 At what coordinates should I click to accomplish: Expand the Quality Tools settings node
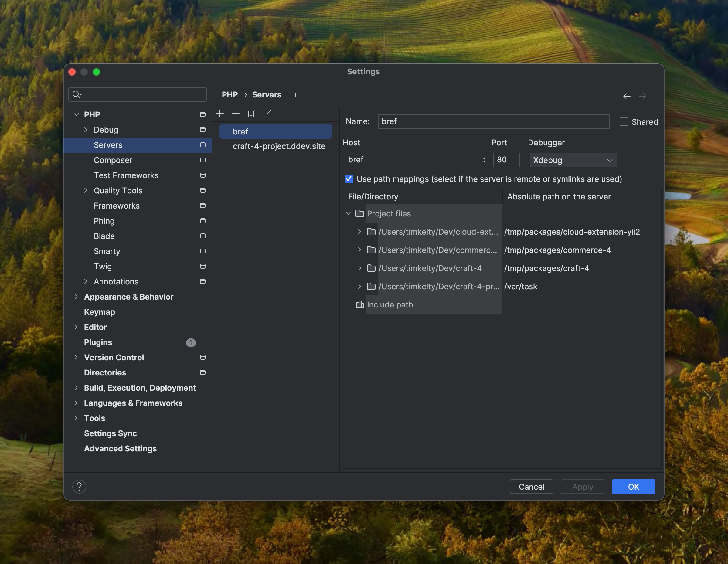[86, 190]
